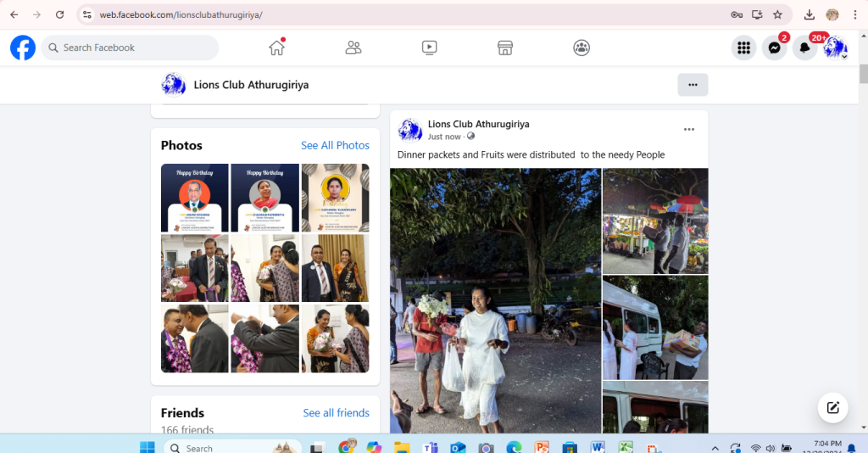This screenshot has height=453, width=868.
Task: Open the browser downloads icon
Action: (810, 15)
